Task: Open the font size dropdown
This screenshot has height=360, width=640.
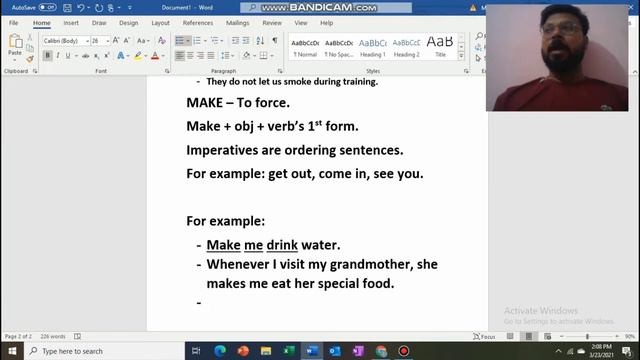Action: click(108, 41)
